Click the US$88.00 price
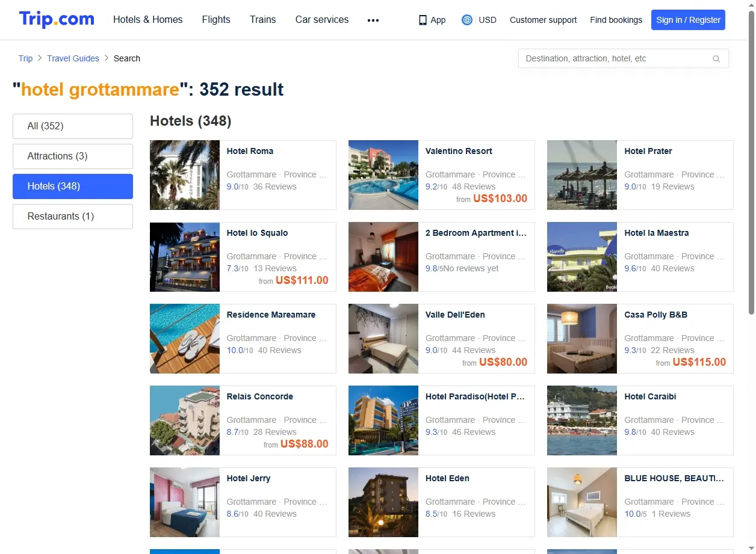Viewport: 756px width, 554px height. coord(305,444)
